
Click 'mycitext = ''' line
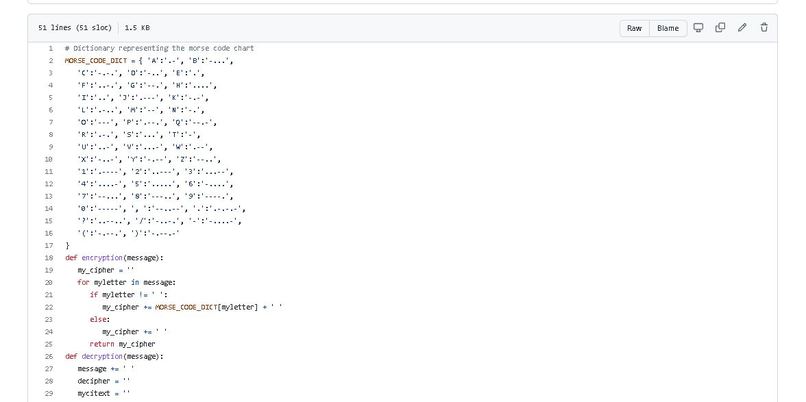click(104, 394)
